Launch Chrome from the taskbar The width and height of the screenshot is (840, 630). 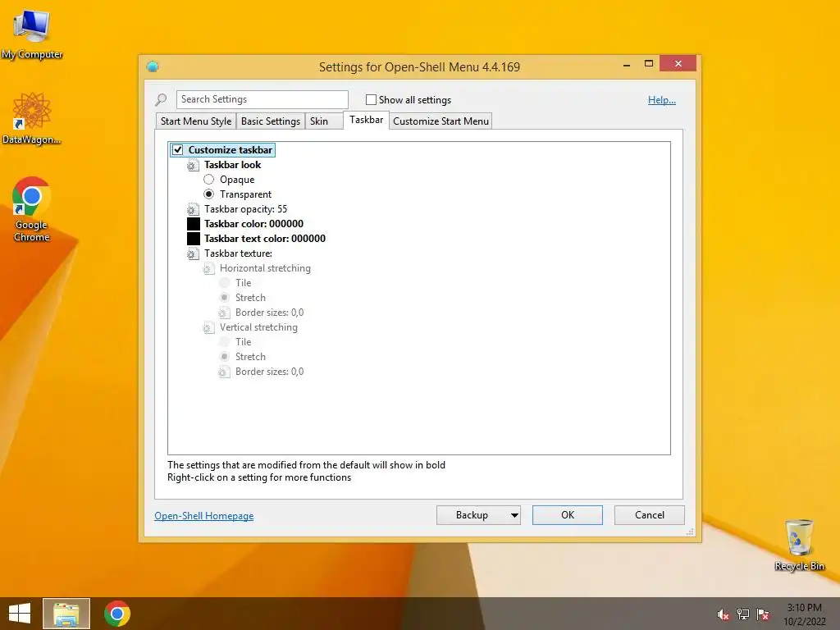point(117,614)
